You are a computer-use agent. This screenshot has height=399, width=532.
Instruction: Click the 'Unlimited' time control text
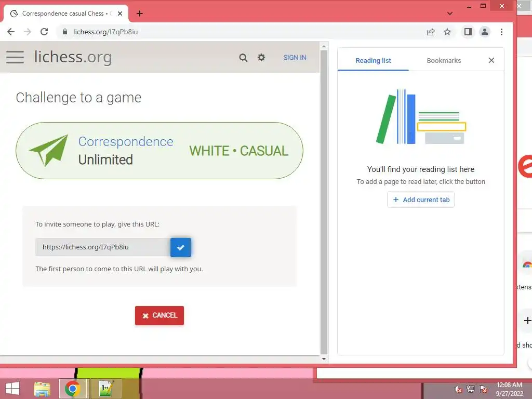pyautogui.click(x=105, y=160)
